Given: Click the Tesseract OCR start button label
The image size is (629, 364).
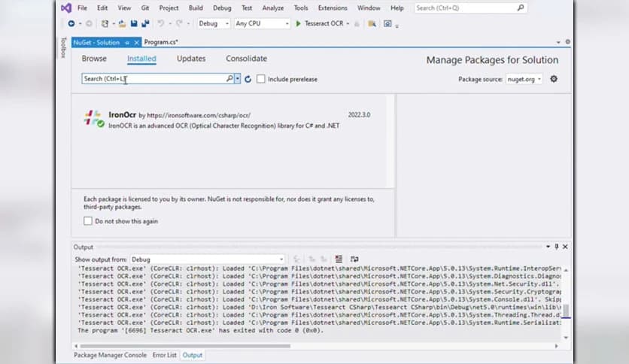Looking at the screenshot, I should pyautogui.click(x=324, y=23).
